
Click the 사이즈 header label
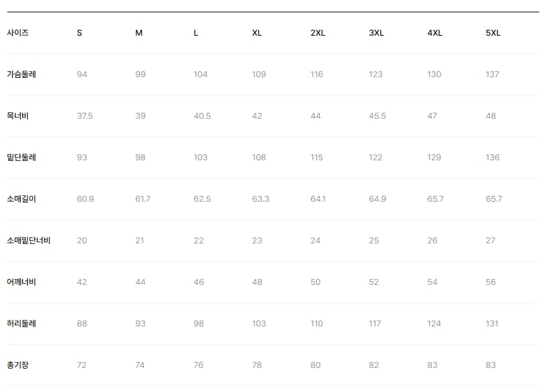pyautogui.click(x=18, y=33)
